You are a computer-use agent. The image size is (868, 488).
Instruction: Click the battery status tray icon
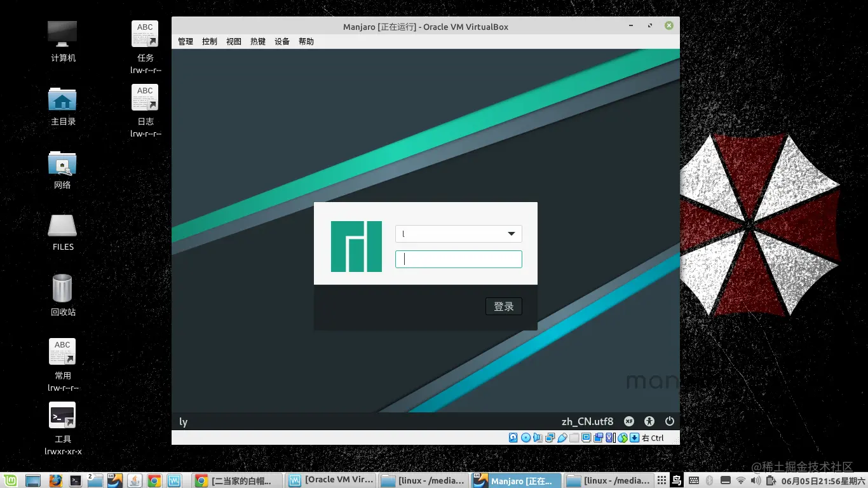tap(771, 481)
